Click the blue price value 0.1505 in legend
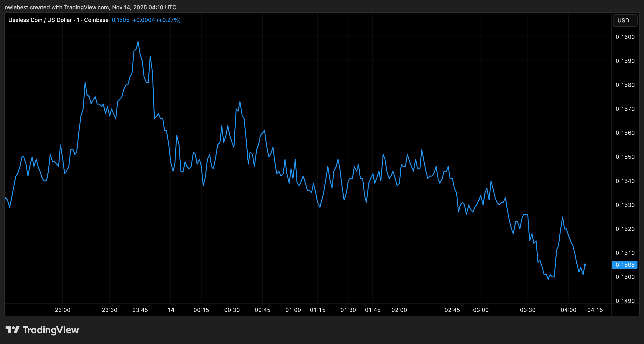This screenshot has height=344, width=644. [121, 20]
